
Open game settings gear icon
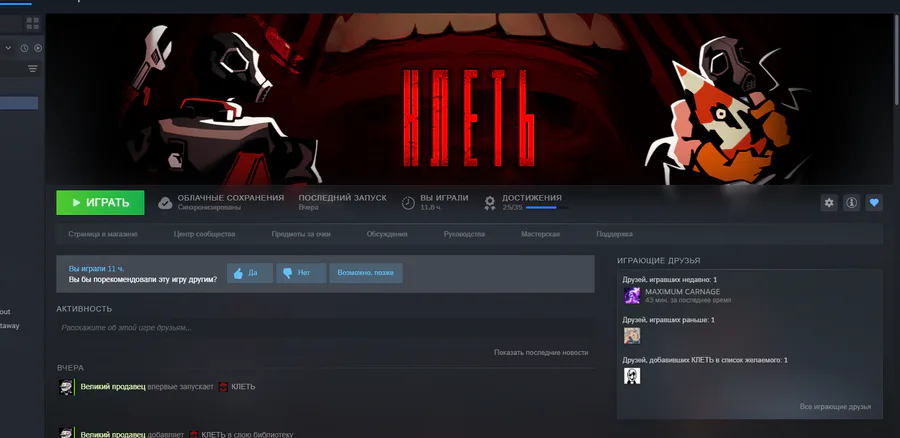[829, 203]
